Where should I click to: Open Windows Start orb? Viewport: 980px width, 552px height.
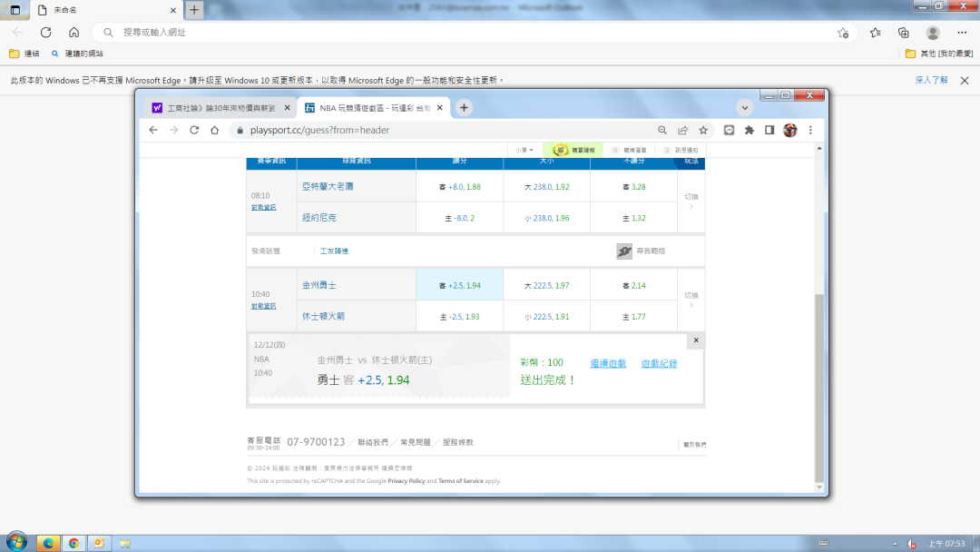tap(16, 542)
